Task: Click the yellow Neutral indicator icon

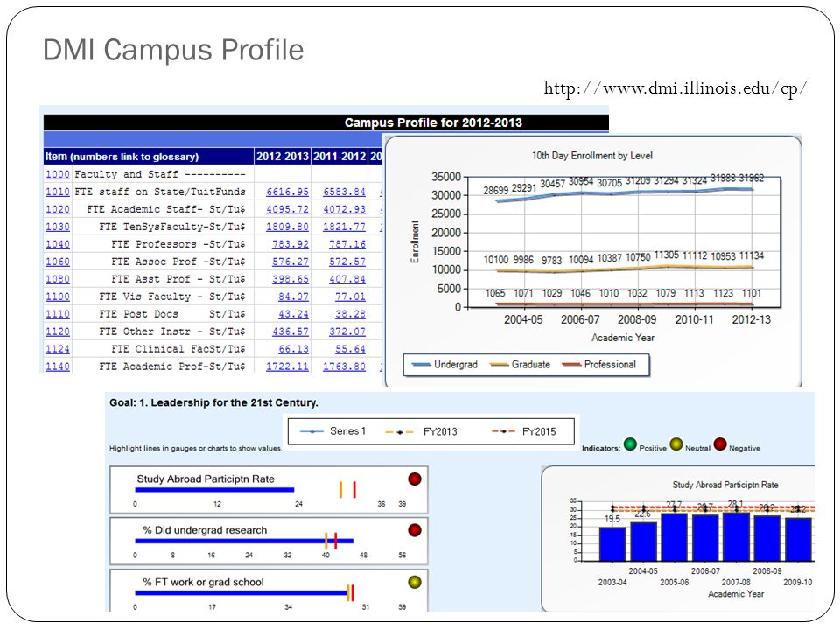Action: coord(676,444)
